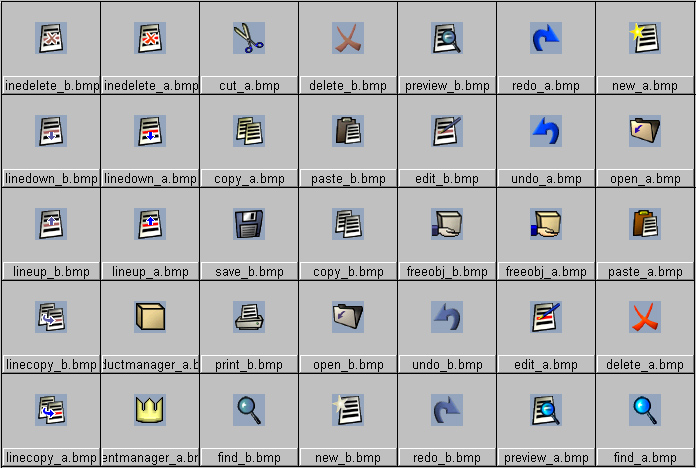Click the preview_a.bmp document magnifier icon
The width and height of the screenshot is (696, 468).
point(546,410)
